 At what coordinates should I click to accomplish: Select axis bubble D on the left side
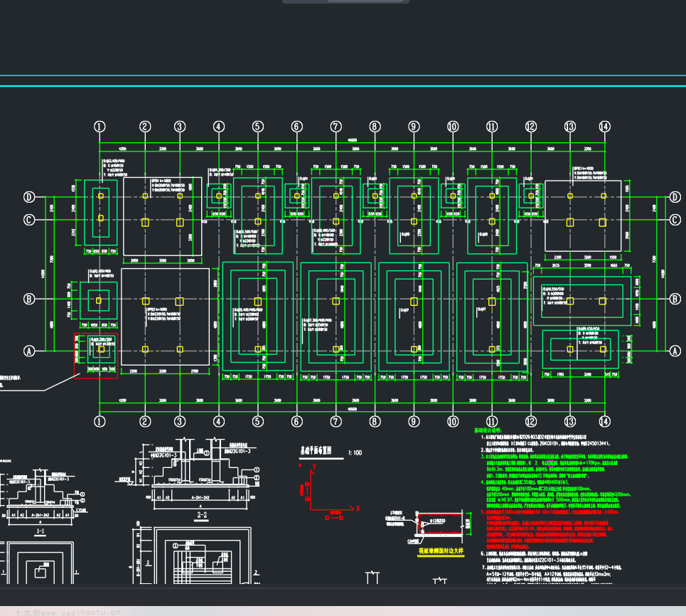click(29, 197)
